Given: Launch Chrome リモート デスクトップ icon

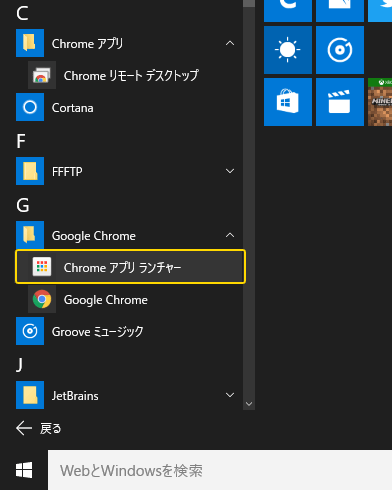Looking at the screenshot, I should 42,75.
